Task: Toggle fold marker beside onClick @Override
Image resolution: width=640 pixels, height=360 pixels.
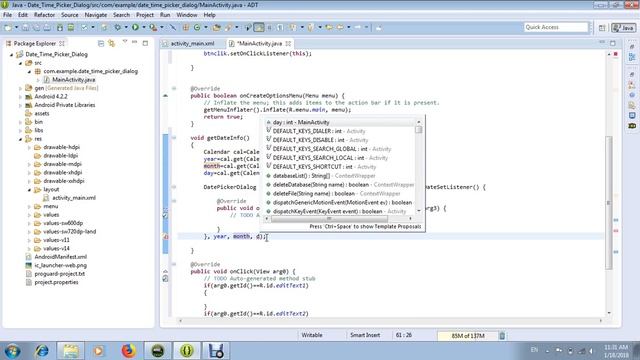Action: [x=174, y=264]
